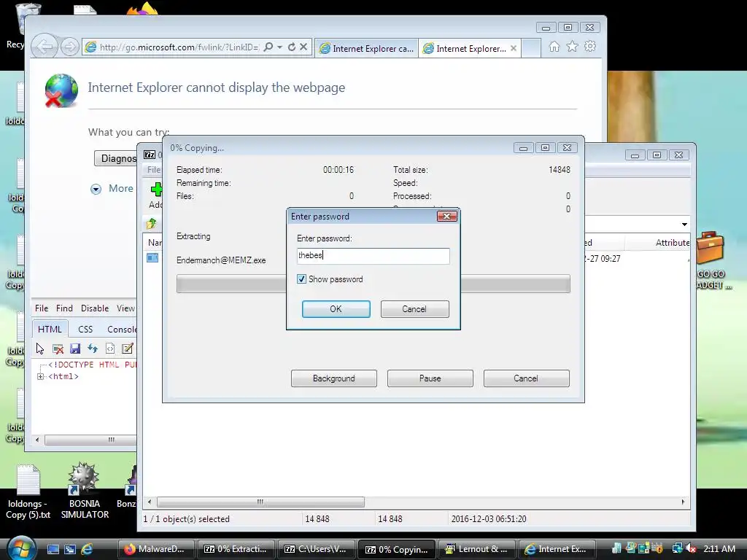
Task: Confirm password with OK button
Action: 336,309
